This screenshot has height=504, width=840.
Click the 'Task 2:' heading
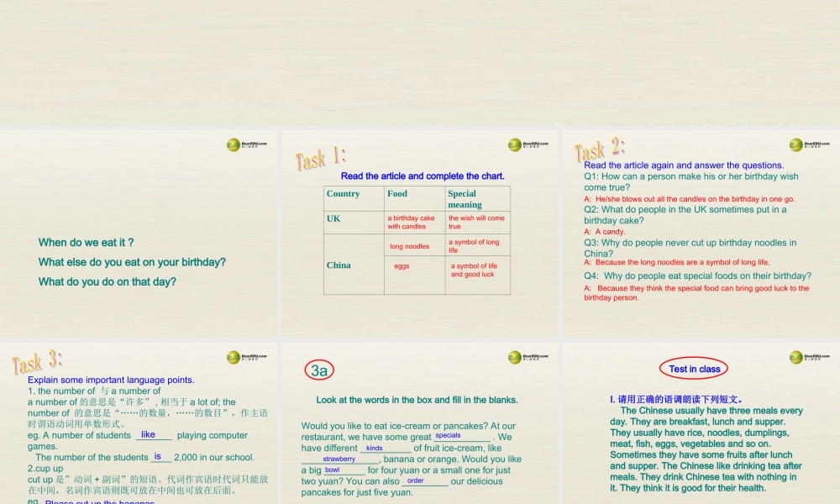(x=600, y=150)
